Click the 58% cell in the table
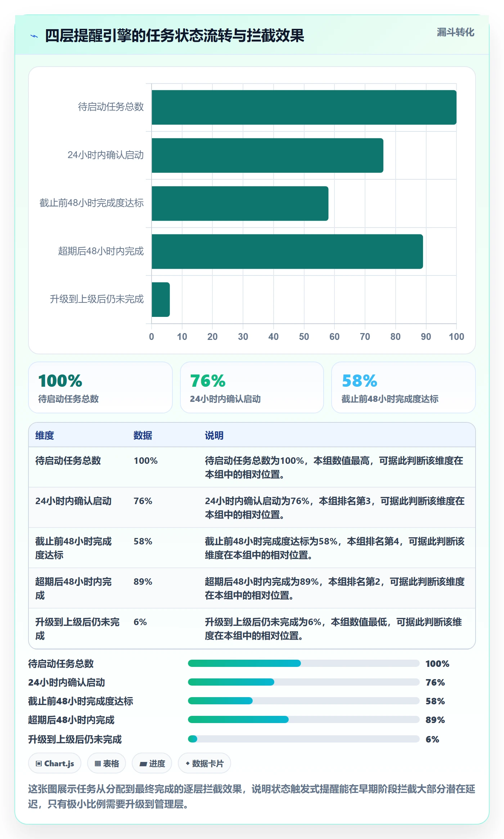This screenshot has width=504, height=839. [x=143, y=541]
